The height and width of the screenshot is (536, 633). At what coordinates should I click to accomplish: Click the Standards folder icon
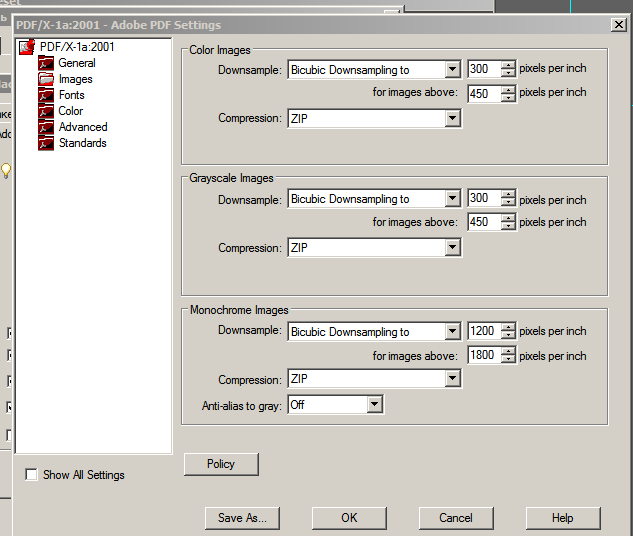coord(46,143)
